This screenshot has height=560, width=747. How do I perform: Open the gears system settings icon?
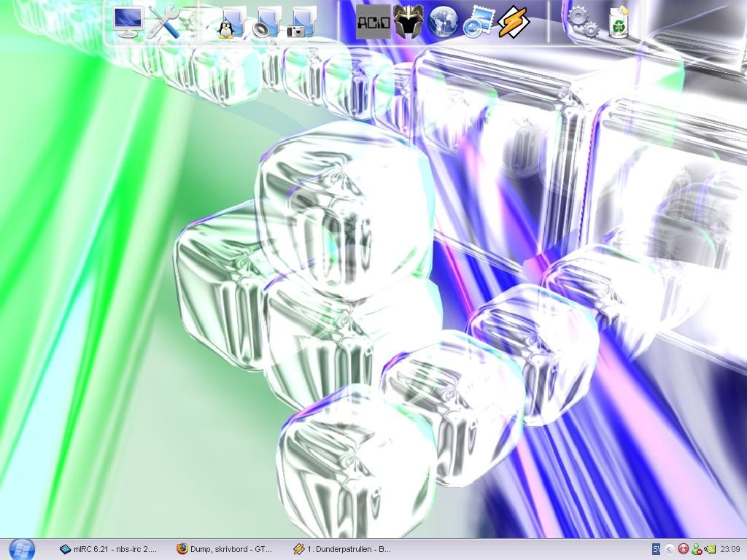click(x=584, y=22)
